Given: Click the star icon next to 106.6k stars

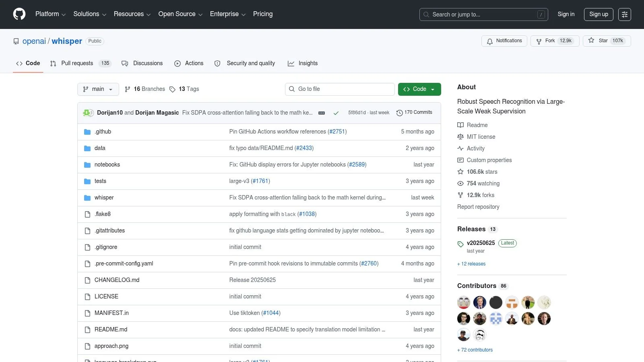Looking at the screenshot, I should [460, 172].
